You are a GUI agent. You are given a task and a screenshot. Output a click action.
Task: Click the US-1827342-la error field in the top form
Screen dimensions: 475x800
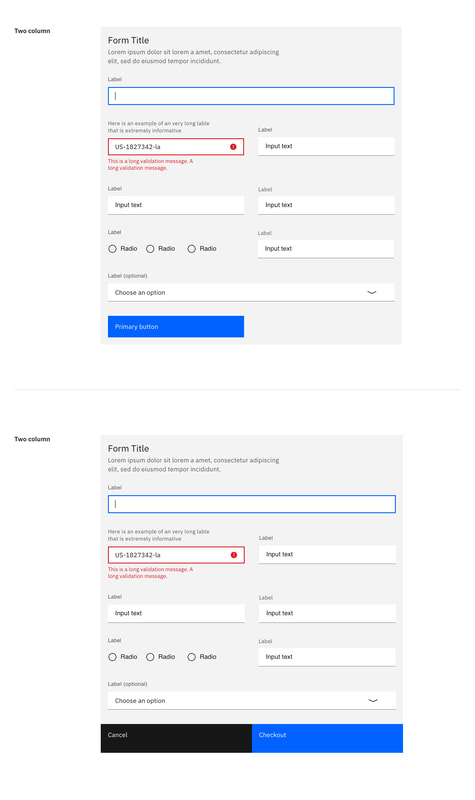[176, 146]
